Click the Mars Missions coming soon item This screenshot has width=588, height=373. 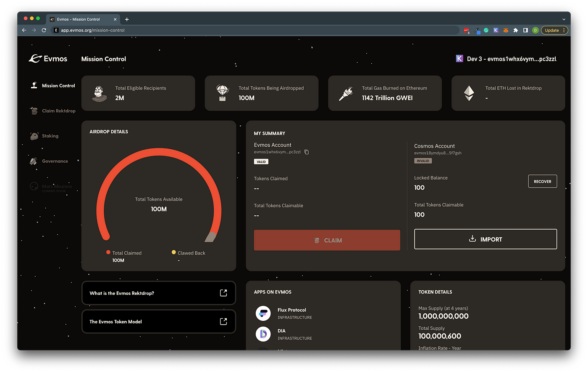point(51,187)
